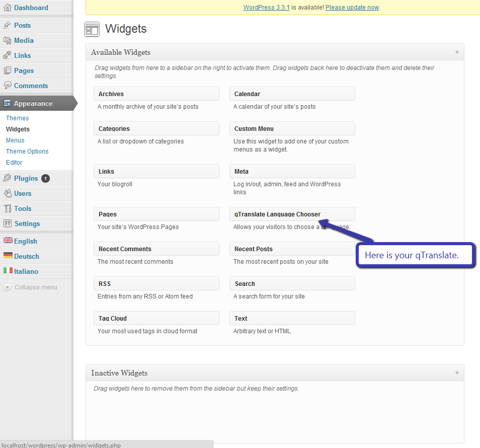This screenshot has width=480, height=448.
Task: Select the Custom Menu widget
Action: point(292,128)
